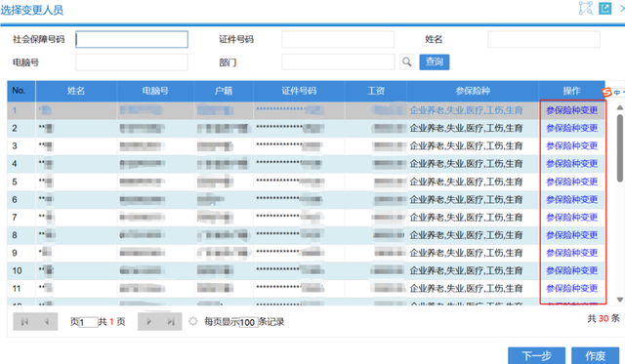Go to previous page pagination button
Screen dimensions: 625x364
(47, 321)
